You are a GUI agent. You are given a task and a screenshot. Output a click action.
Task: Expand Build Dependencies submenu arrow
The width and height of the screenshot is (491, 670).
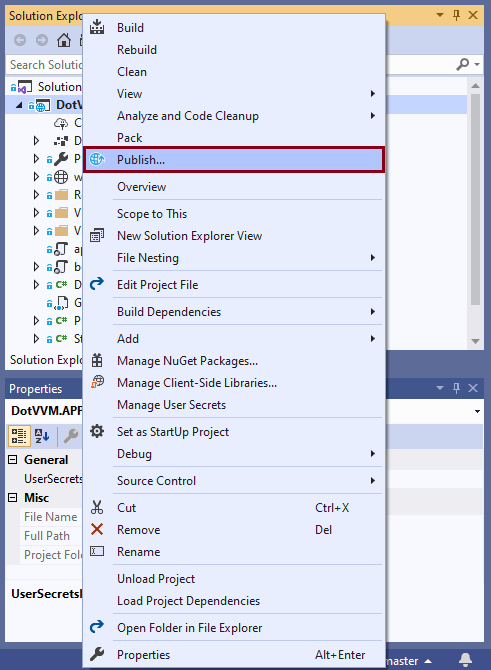point(373,311)
